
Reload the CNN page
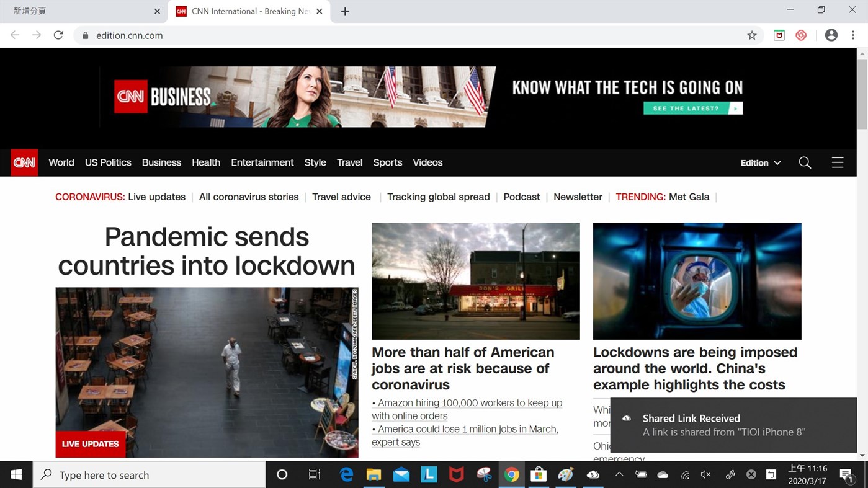coord(58,35)
